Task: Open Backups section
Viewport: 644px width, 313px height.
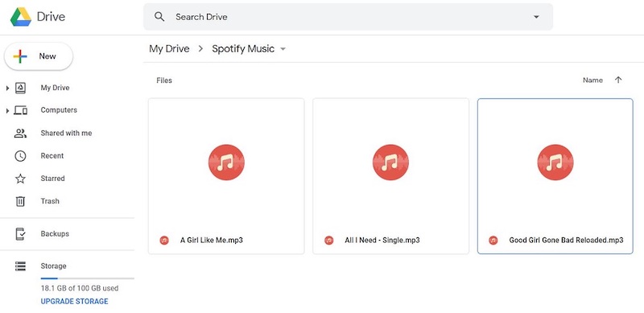Action: (x=55, y=233)
